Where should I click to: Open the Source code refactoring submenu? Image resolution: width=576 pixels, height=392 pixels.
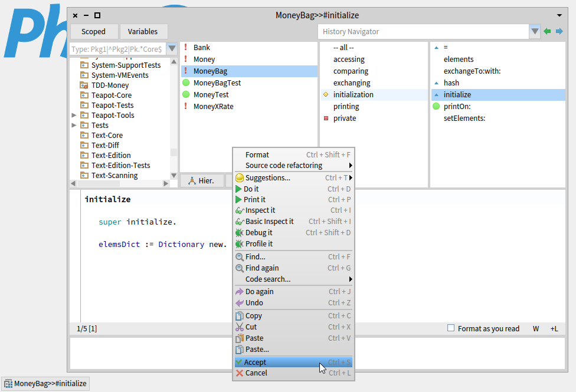pyautogui.click(x=293, y=166)
